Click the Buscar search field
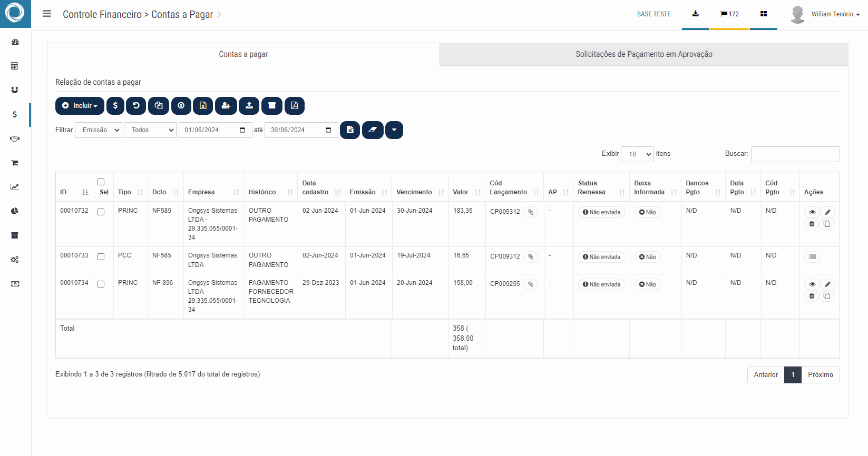Viewport: 868px width, 456px height. pos(795,154)
